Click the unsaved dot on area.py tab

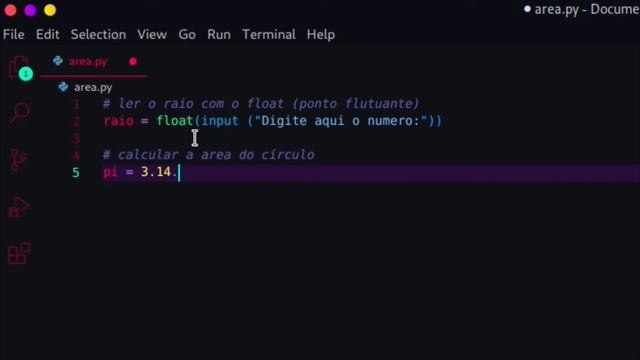[x=133, y=62]
